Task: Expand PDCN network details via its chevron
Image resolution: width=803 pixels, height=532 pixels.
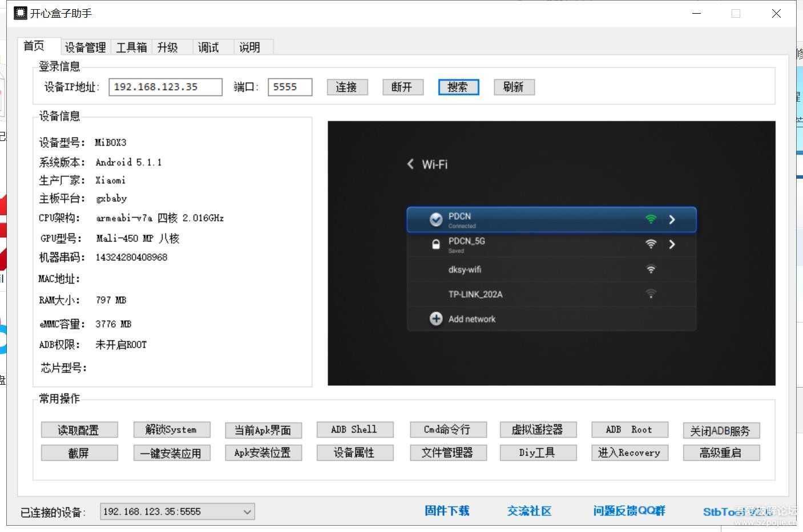Action: pyautogui.click(x=672, y=219)
